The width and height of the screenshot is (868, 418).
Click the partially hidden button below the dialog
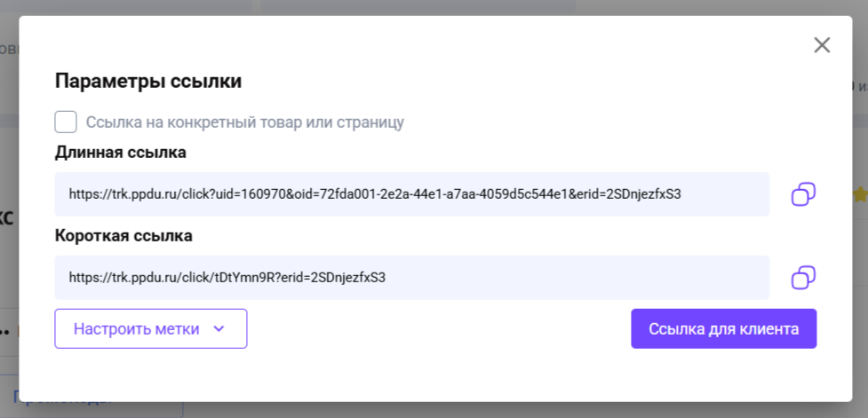tap(98, 407)
